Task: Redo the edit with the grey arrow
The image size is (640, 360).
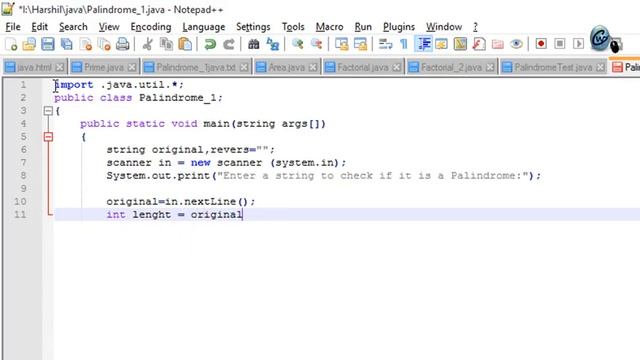Action: tap(229, 44)
